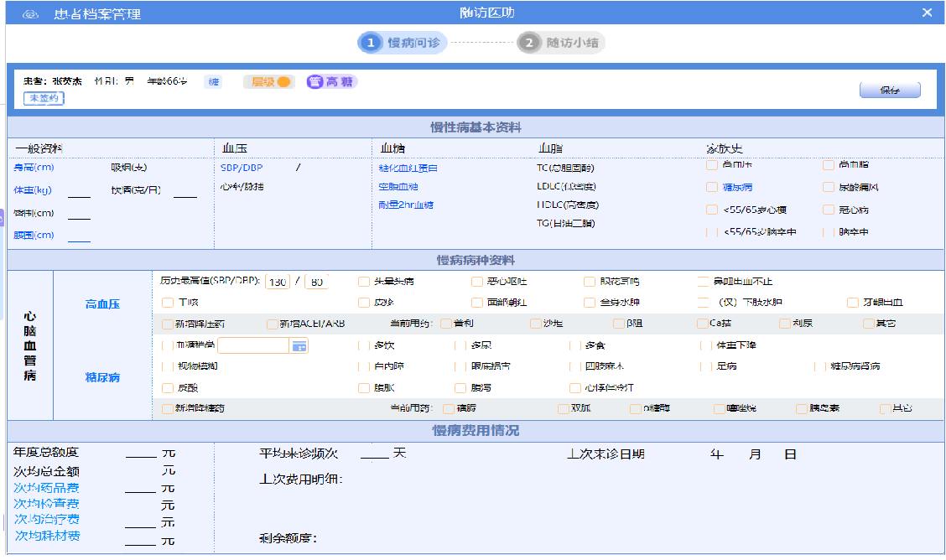The image size is (946, 560).
Task: Open the 次均耗材费 link
Action: 48,536
